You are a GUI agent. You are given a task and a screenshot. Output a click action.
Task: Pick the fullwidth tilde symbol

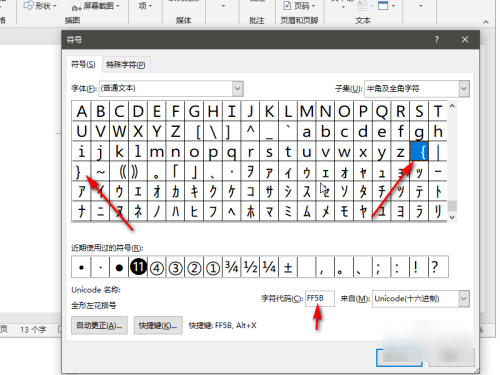(100, 172)
